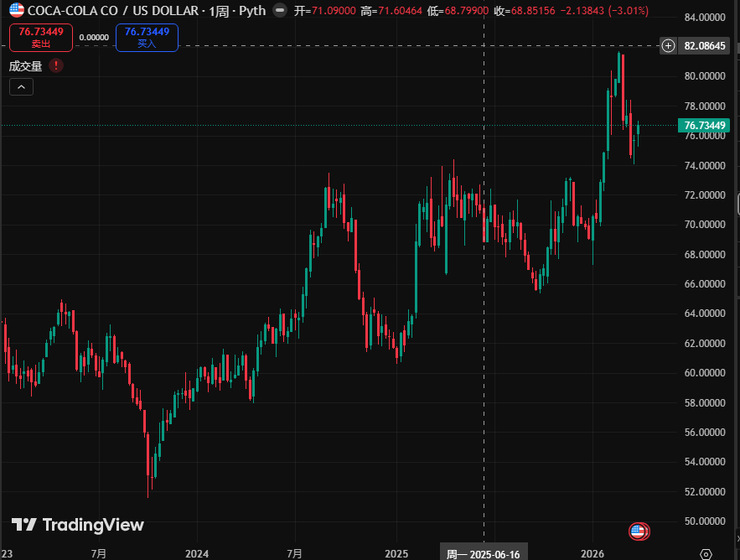Click the plus icon next to 82.08645

click(x=667, y=45)
